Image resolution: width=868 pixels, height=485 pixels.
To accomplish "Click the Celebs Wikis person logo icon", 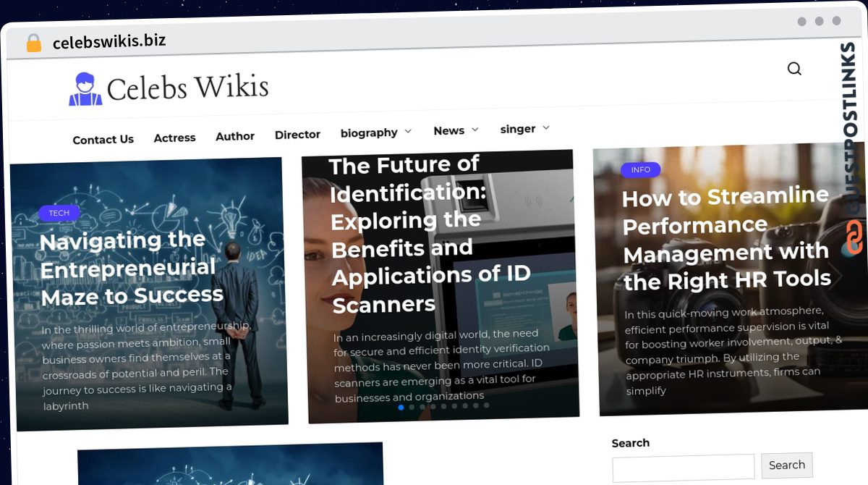I will click(x=85, y=89).
